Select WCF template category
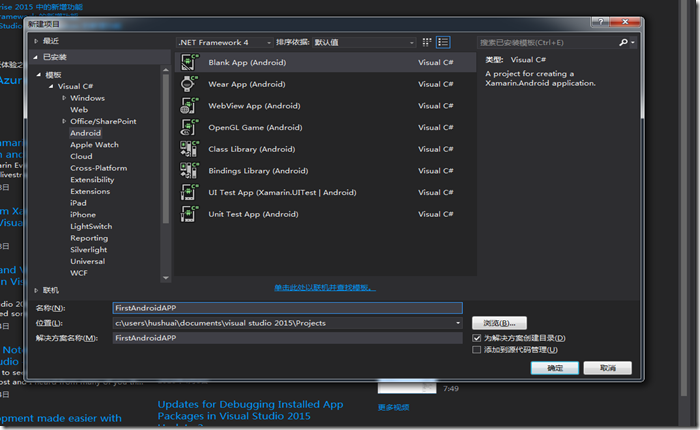The width and height of the screenshot is (700, 430). click(x=79, y=273)
